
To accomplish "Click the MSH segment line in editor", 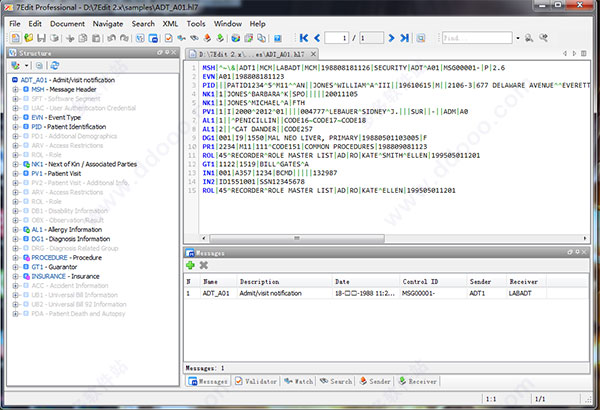I will click(x=354, y=68).
